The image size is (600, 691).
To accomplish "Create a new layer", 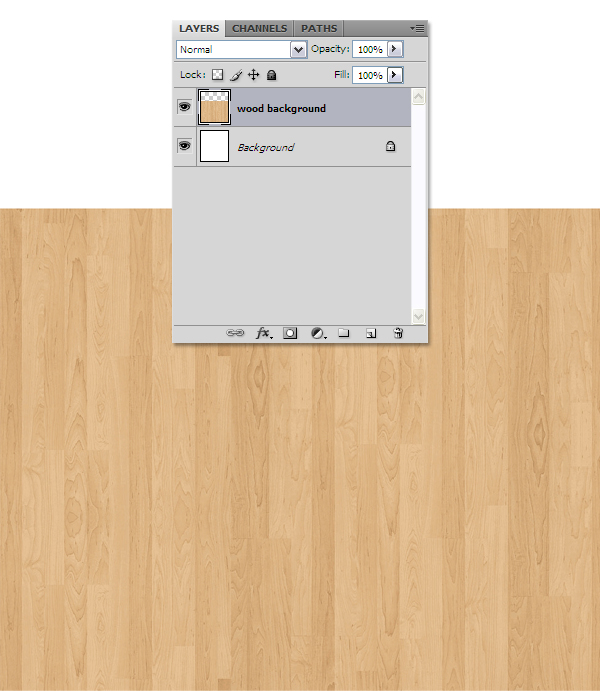I will 371,334.
